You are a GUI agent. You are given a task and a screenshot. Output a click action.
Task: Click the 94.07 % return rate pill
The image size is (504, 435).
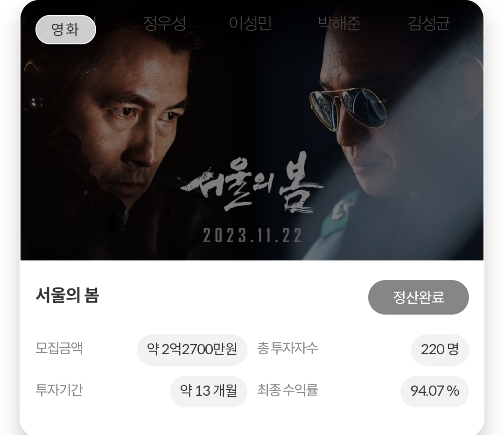click(x=434, y=391)
